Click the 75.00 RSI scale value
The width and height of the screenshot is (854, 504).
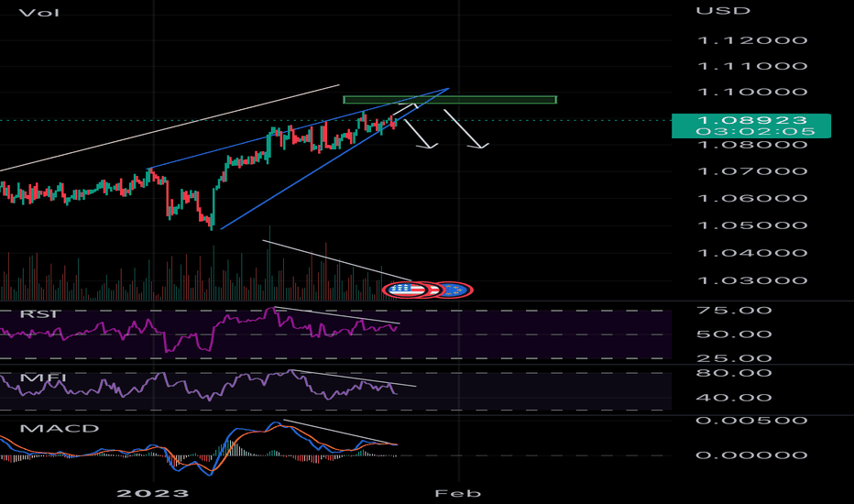(x=734, y=311)
